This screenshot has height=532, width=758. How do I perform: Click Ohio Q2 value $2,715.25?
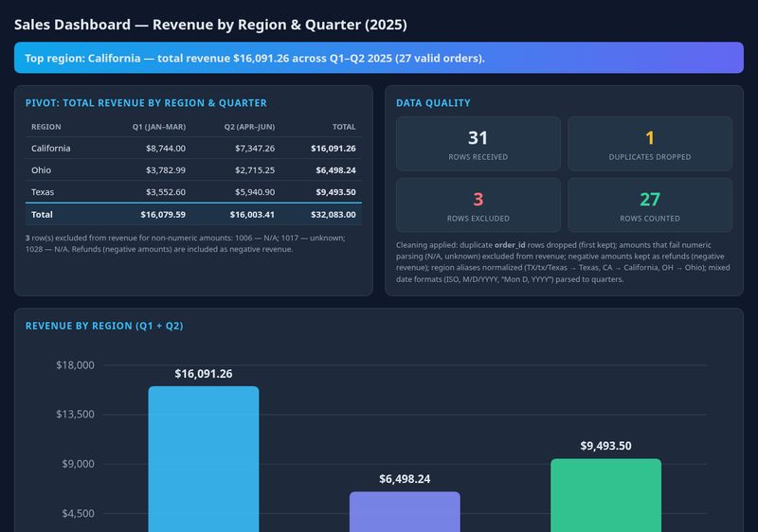(255, 170)
